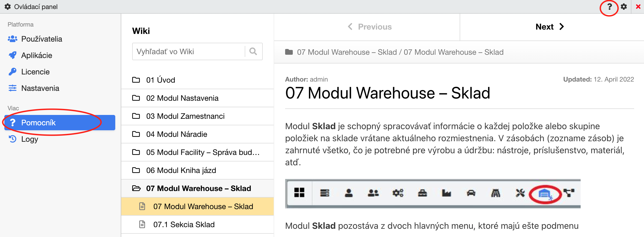Image resolution: width=644 pixels, height=237 pixels.
Task: Open Používatelia users section
Action: pyautogui.click(x=42, y=39)
